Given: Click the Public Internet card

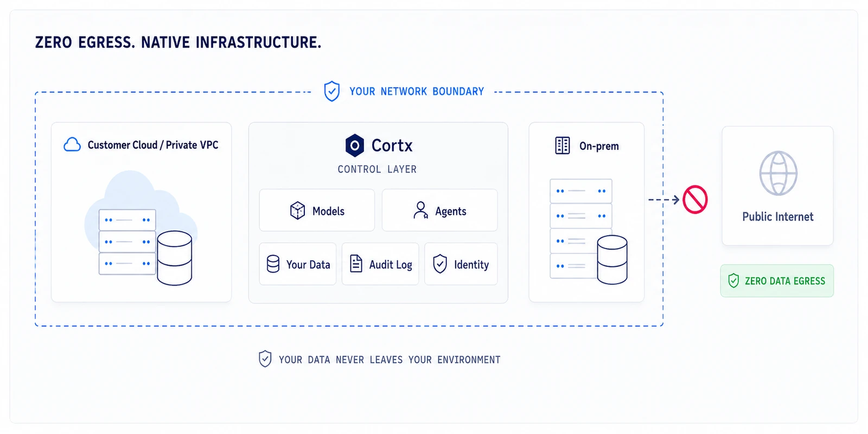Looking at the screenshot, I should [777, 186].
